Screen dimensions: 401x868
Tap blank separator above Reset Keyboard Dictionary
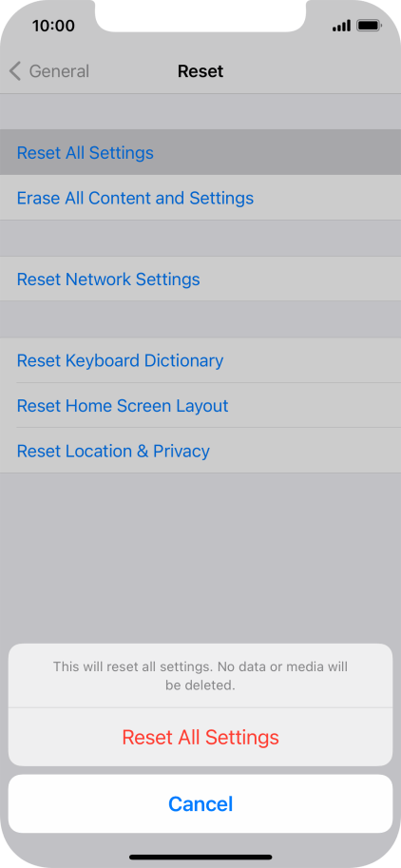point(200,319)
